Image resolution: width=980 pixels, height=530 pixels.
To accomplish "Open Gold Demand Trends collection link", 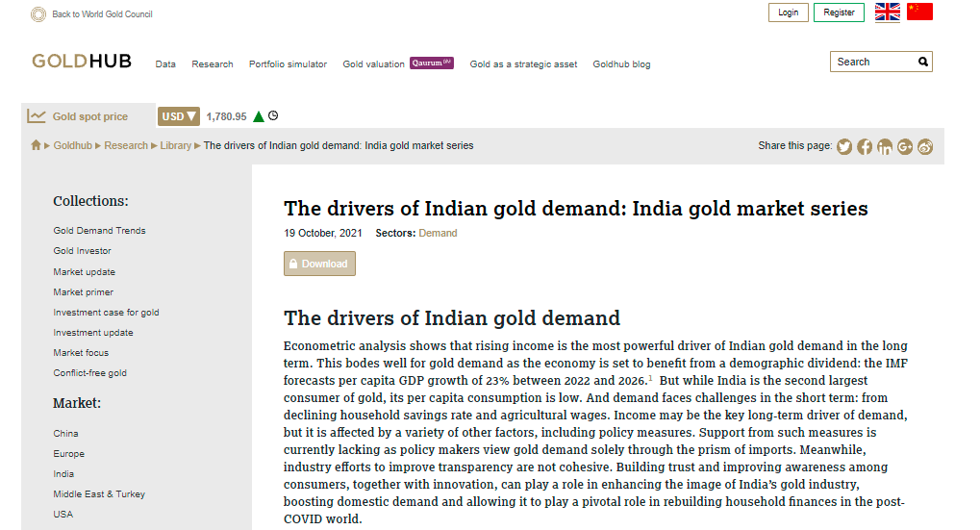I will pos(100,231).
